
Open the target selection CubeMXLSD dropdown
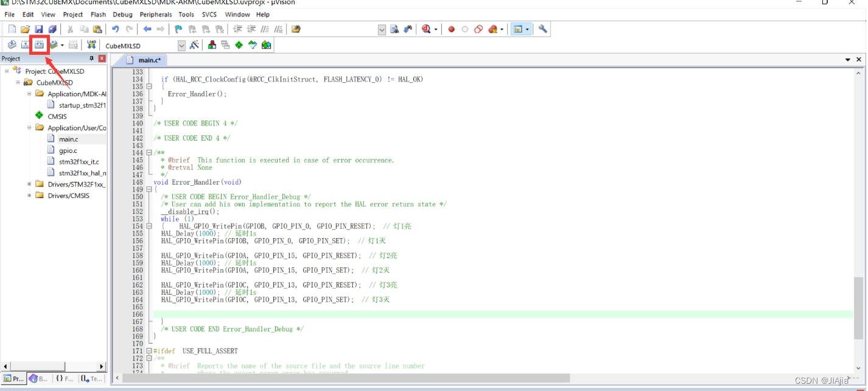(x=181, y=46)
